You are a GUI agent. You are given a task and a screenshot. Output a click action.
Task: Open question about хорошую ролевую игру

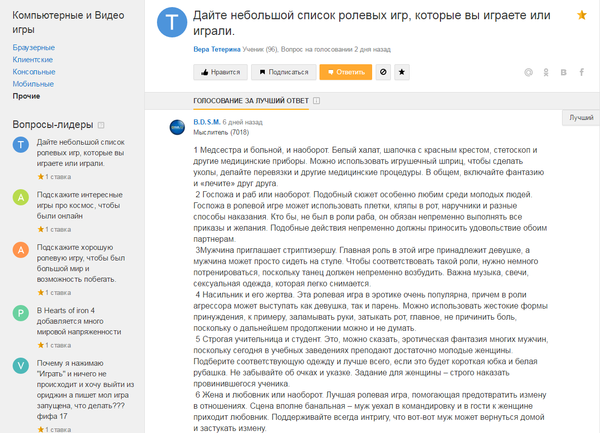click(81, 263)
